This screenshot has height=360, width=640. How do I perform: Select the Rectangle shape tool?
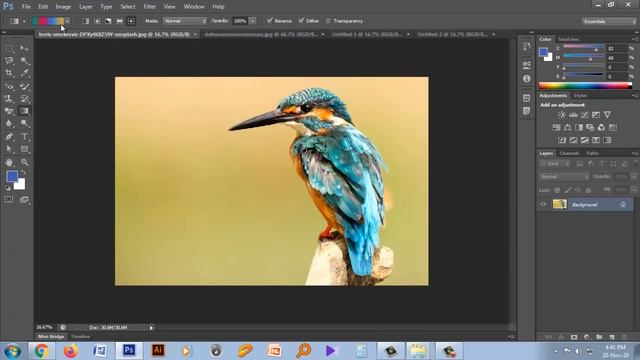click(24, 149)
